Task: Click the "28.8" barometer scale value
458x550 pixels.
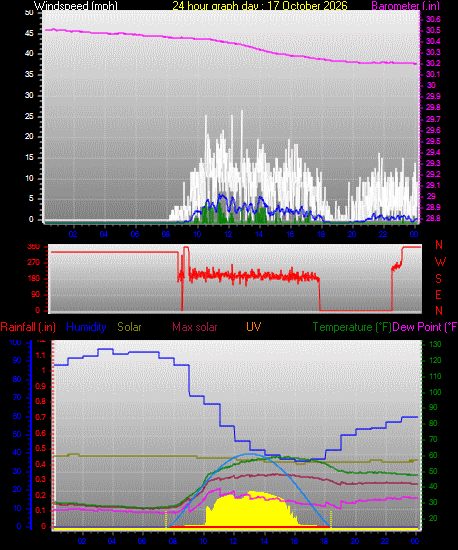Action: pyautogui.click(x=433, y=218)
